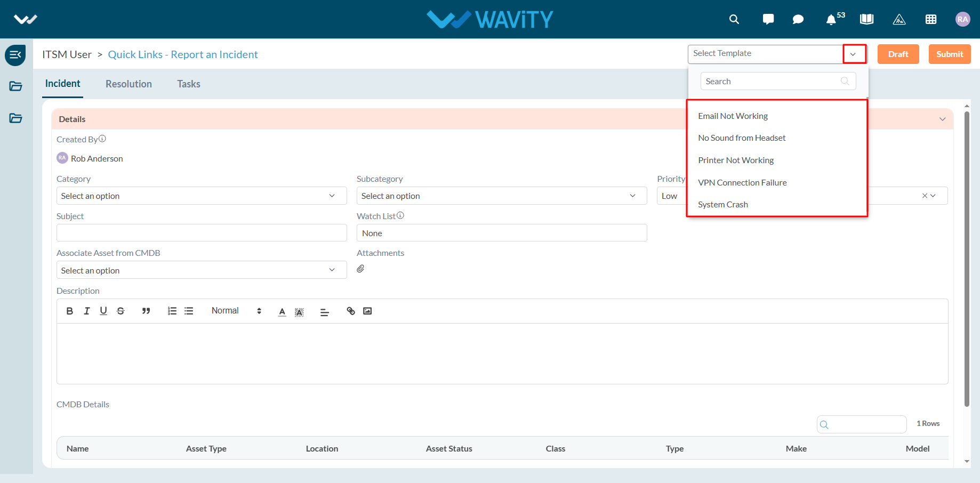Switch to the Tasks tab

coord(189,84)
